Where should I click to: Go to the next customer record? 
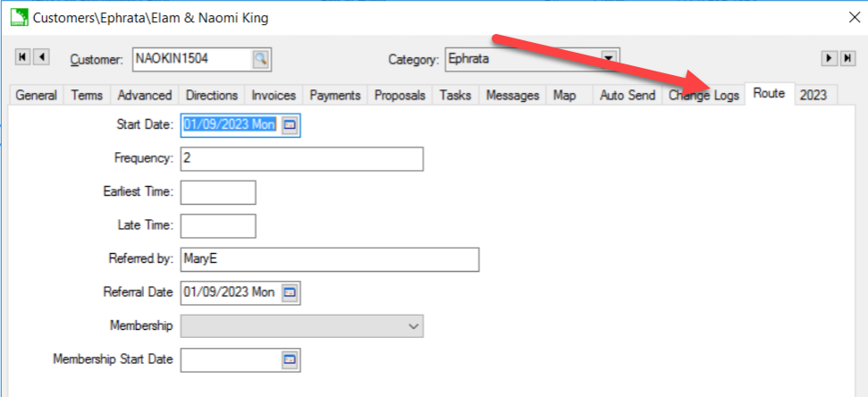click(x=830, y=58)
